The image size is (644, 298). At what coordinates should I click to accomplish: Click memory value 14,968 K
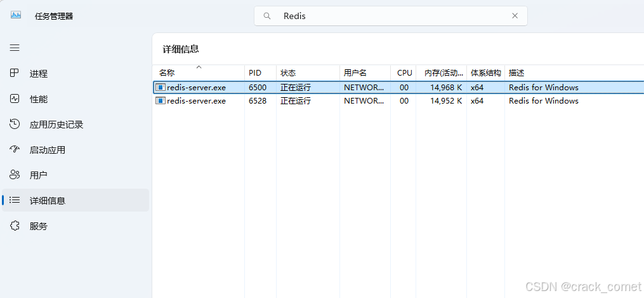tap(446, 87)
